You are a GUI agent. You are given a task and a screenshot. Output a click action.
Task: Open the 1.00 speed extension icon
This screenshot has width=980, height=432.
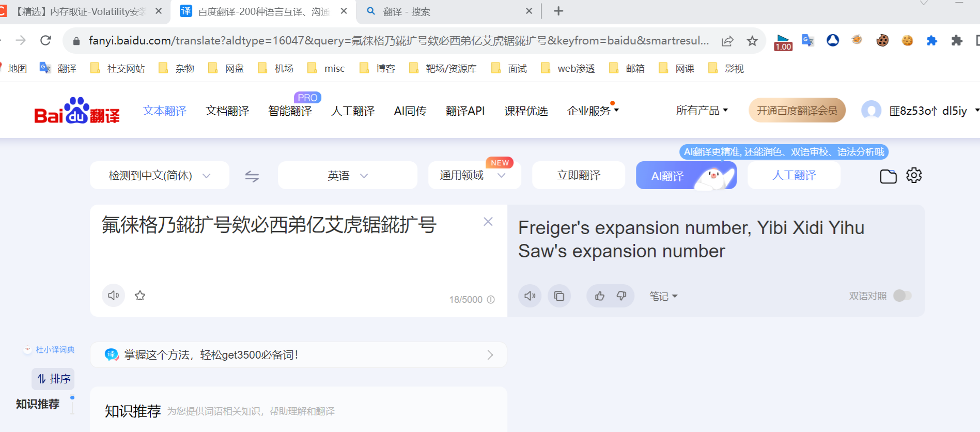pyautogui.click(x=783, y=42)
